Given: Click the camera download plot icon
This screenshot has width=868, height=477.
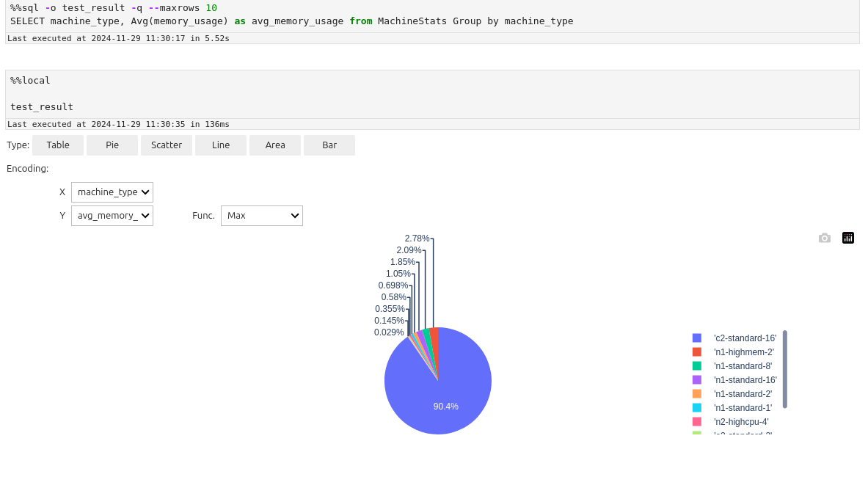Looking at the screenshot, I should coord(825,238).
